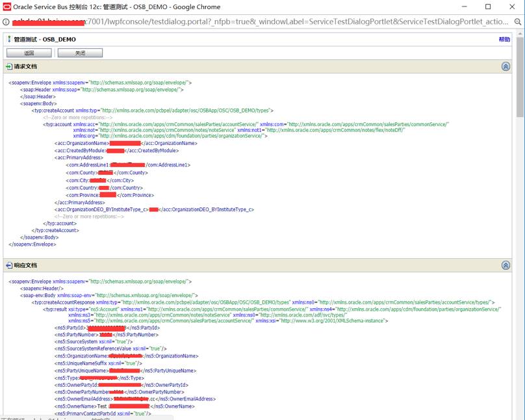The width and height of the screenshot is (525, 420).
Task: Click the pipeline test icon beside 管道测试
Action: point(9,39)
